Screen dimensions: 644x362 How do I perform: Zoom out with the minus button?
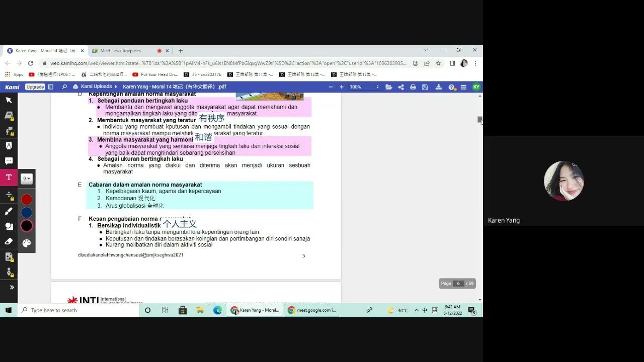(331, 87)
